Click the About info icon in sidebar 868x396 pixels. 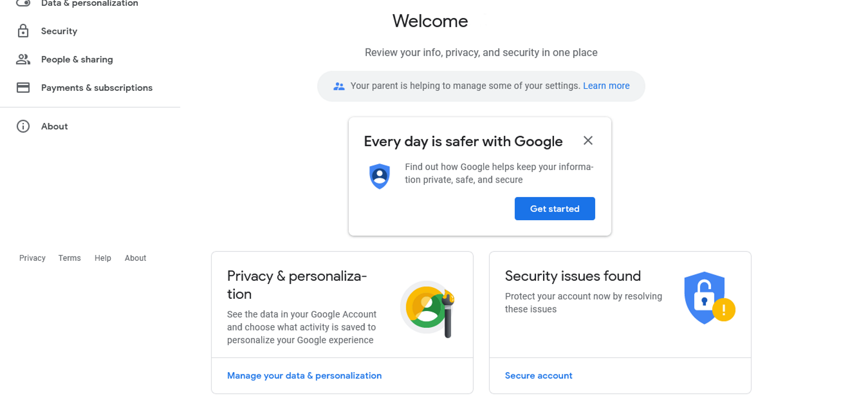pos(23,126)
